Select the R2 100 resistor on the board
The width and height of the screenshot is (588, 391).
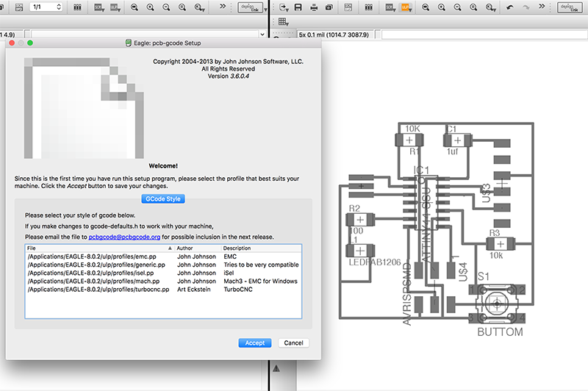360,220
